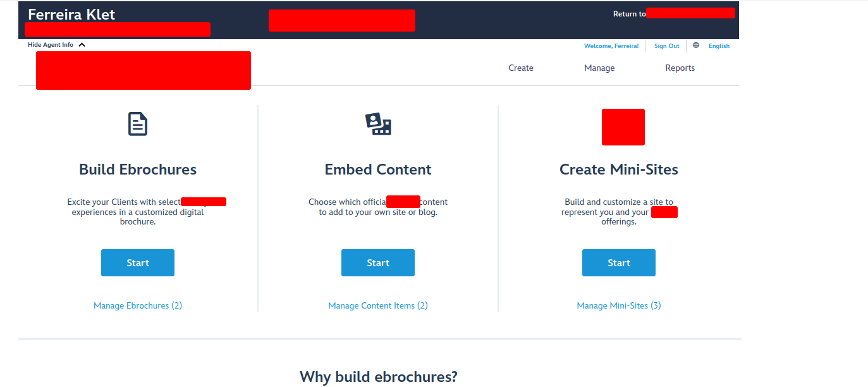The width and height of the screenshot is (868, 387).
Task: Click the Return to link in header
Action: pyautogui.click(x=629, y=14)
